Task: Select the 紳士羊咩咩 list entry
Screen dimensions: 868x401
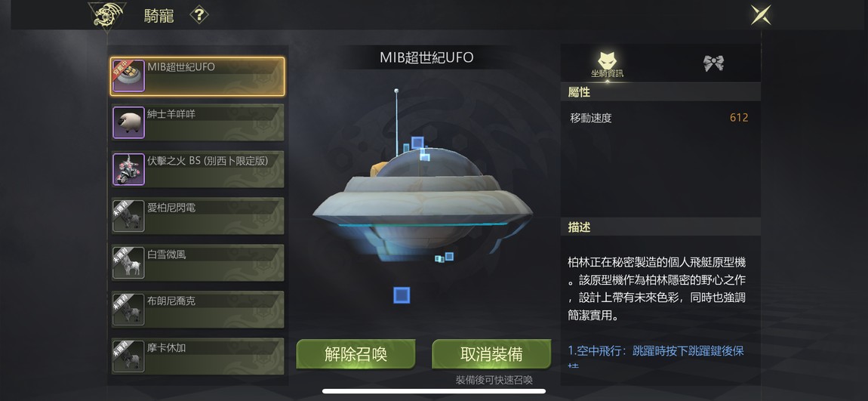Action: [x=198, y=122]
